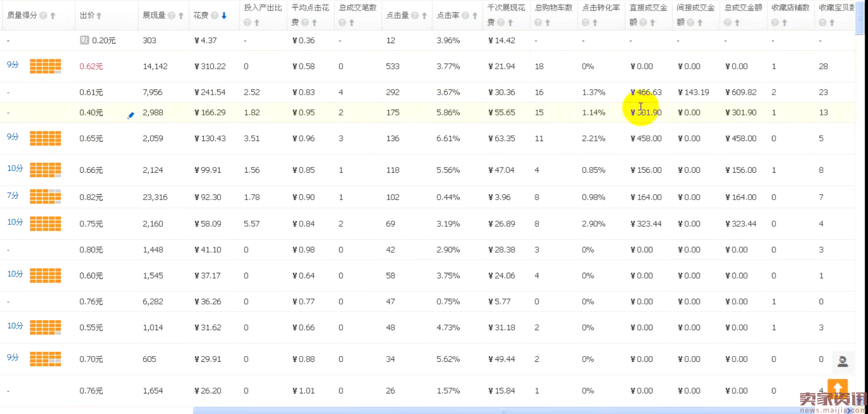Open help icon under 总购物车数 header
The image size is (868, 414).
(538, 22)
